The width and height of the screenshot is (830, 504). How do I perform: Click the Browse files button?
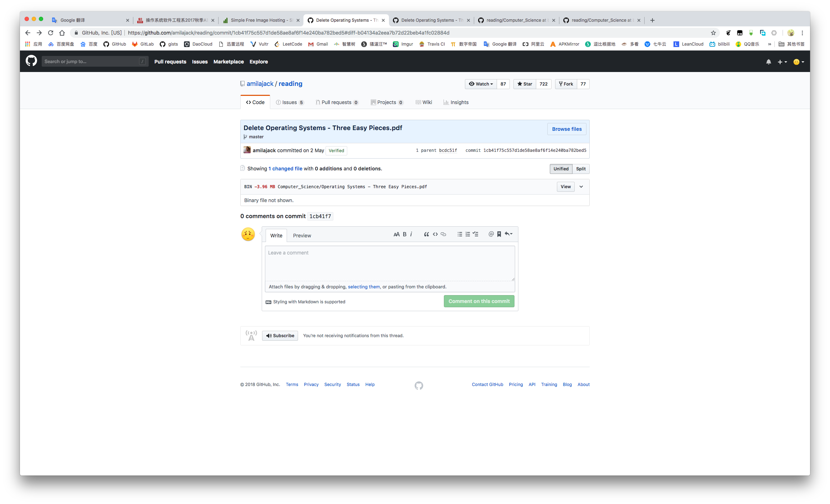pos(566,129)
